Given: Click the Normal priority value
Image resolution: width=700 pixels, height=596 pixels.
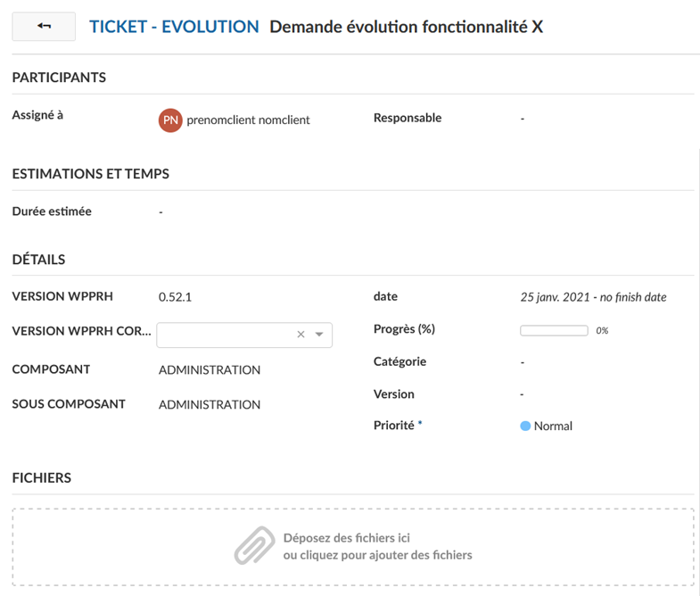Looking at the screenshot, I should click(553, 426).
